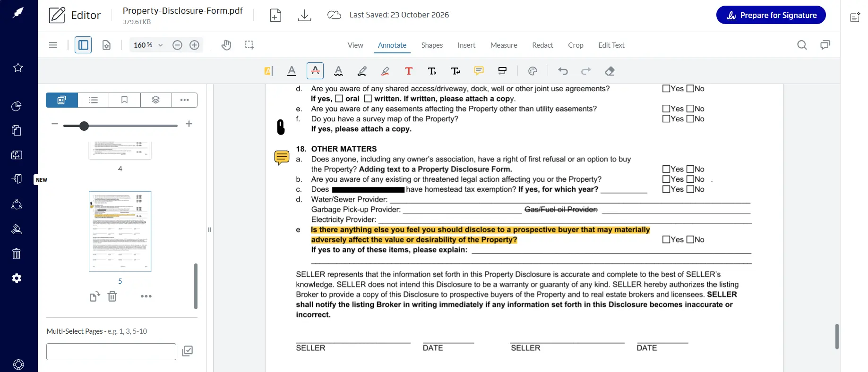Switch to the View tab
868x372 pixels.
[355, 45]
